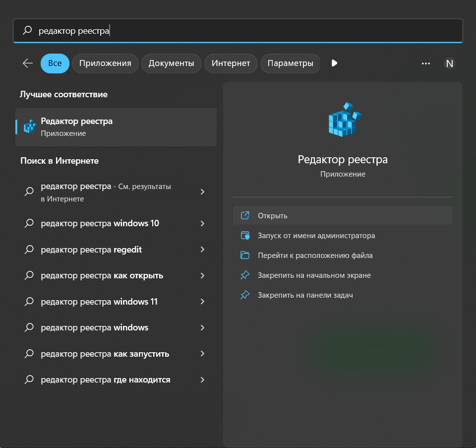This screenshot has height=448, width=476.
Task: Click the N user profile avatar
Action: tap(449, 64)
